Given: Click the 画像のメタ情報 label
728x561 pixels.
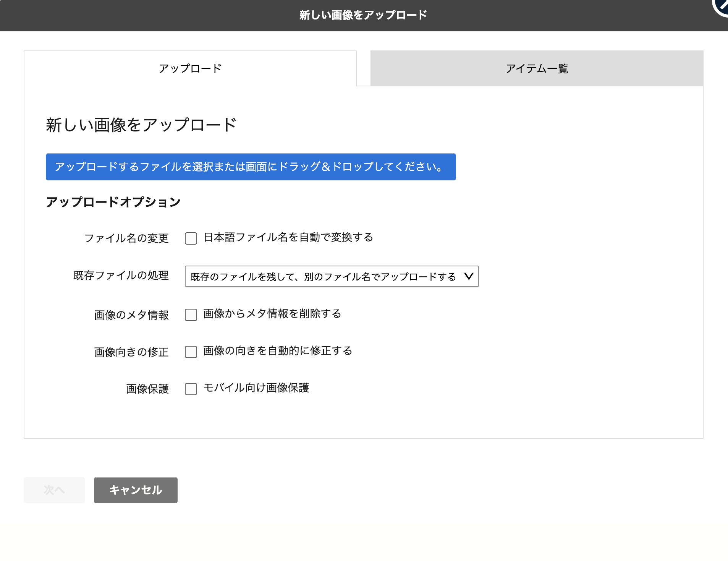Looking at the screenshot, I should (x=131, y=315).
